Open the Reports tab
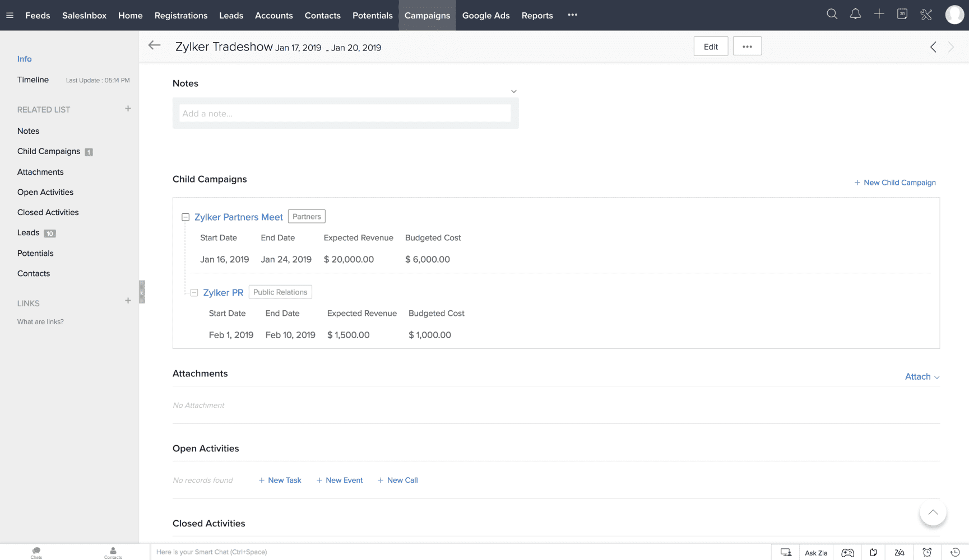Screen dimensions: 969x560 click(x=537, y=15)
